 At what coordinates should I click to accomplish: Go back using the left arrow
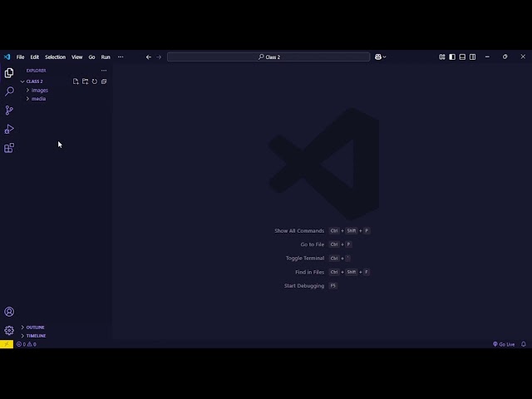(x=149, y=57)
